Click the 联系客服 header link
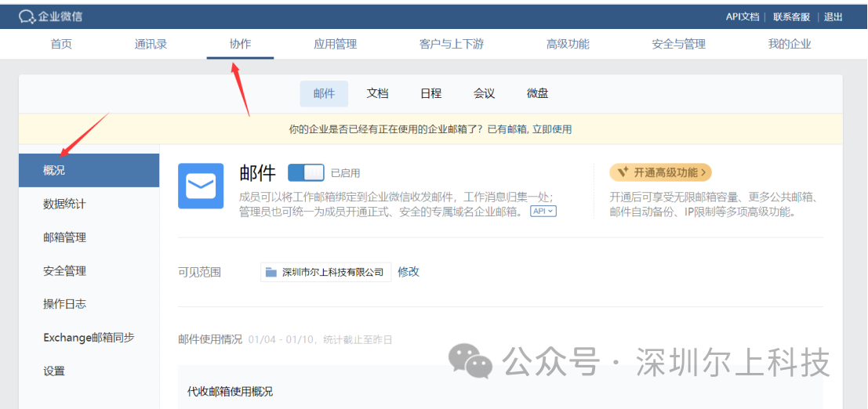 click(792, 16)
